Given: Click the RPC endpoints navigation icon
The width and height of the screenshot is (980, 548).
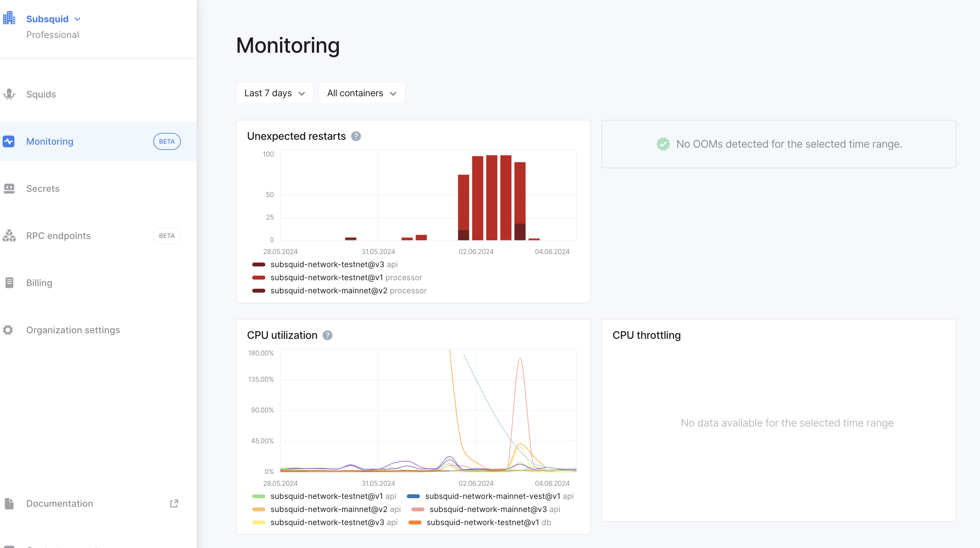Looking at the screenshot, I should coord(9,235).
